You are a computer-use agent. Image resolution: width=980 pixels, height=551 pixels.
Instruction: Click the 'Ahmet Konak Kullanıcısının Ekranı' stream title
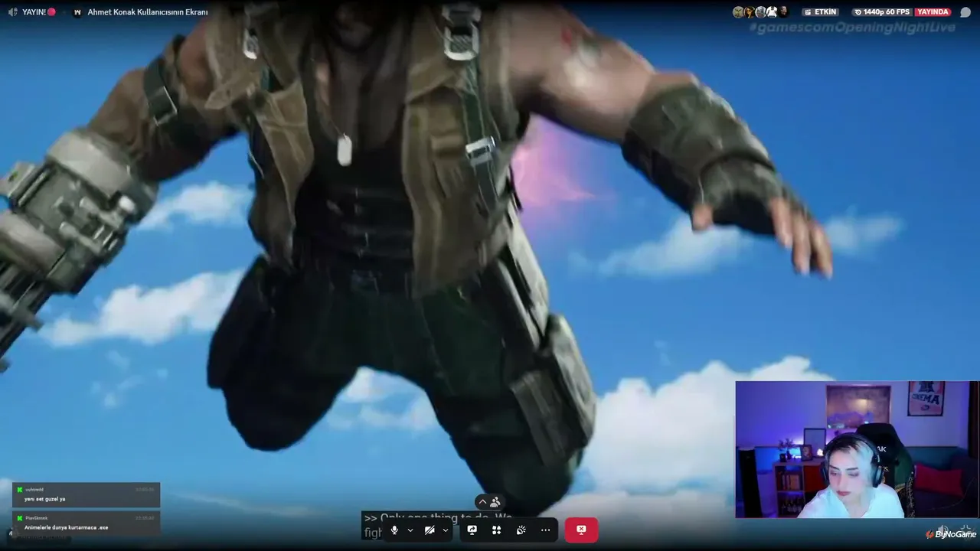tap(148, 12)
